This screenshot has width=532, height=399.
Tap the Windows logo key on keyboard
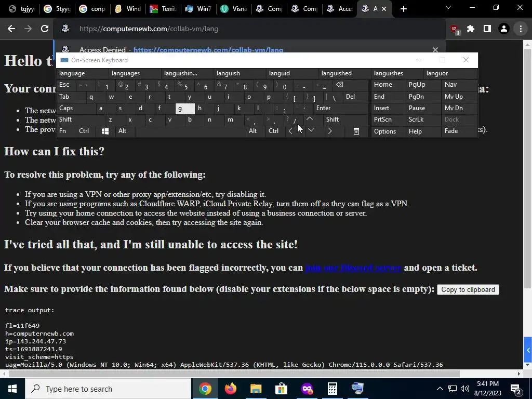105,131
